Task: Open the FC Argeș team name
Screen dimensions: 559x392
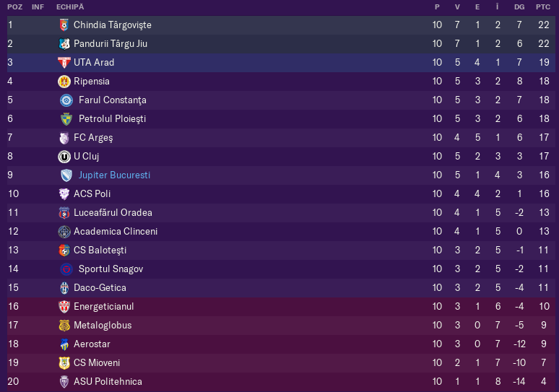Action: click(93, 138)
